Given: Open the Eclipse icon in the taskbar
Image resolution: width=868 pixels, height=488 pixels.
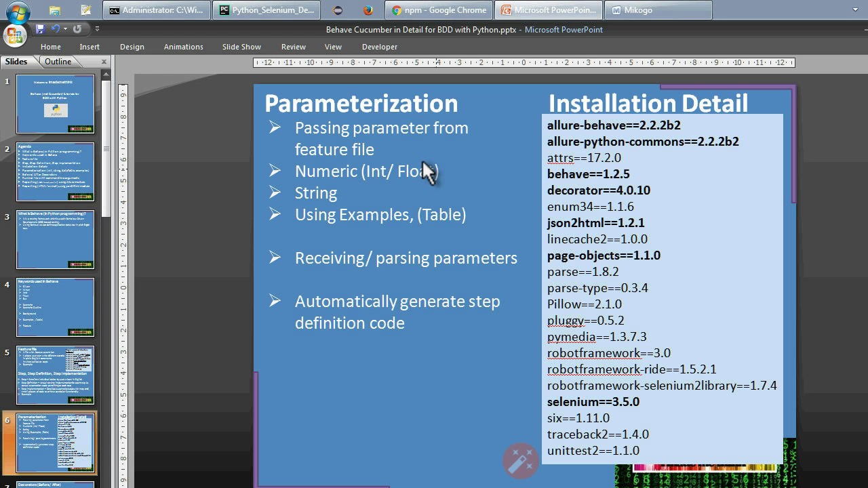Looking at the screenshot, I should (338, 10).
